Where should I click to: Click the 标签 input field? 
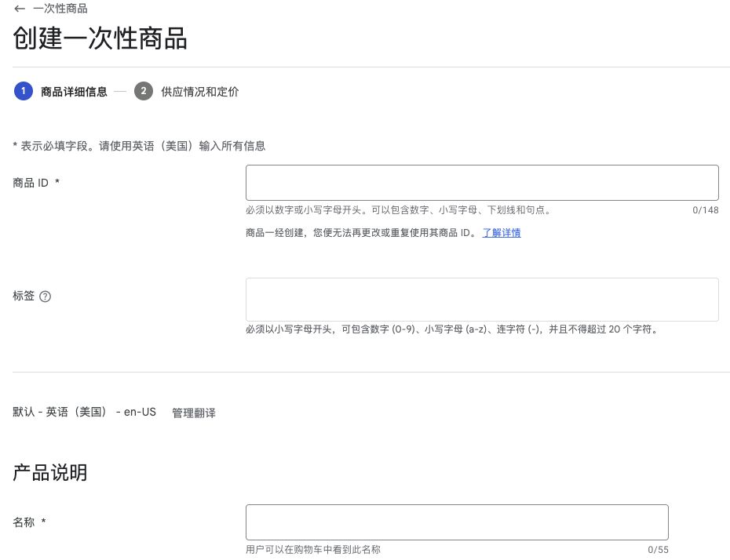[482, 300]
